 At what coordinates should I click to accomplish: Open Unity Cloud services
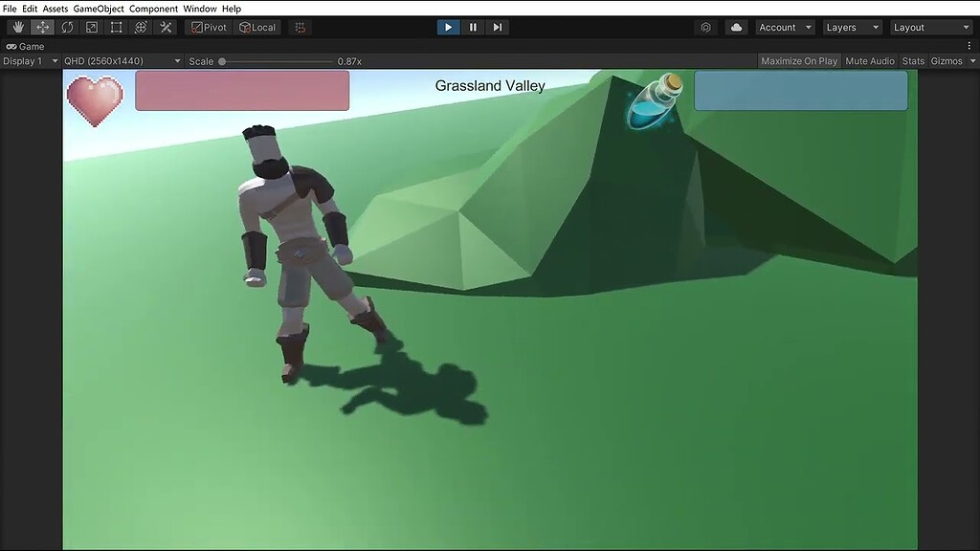coord(735,27)
